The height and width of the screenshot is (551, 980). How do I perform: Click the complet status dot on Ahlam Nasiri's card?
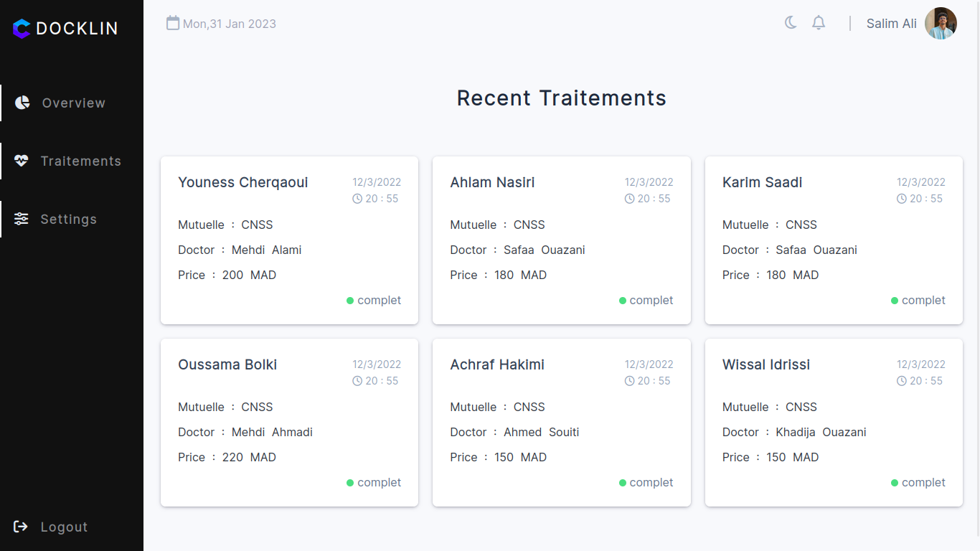623,301
